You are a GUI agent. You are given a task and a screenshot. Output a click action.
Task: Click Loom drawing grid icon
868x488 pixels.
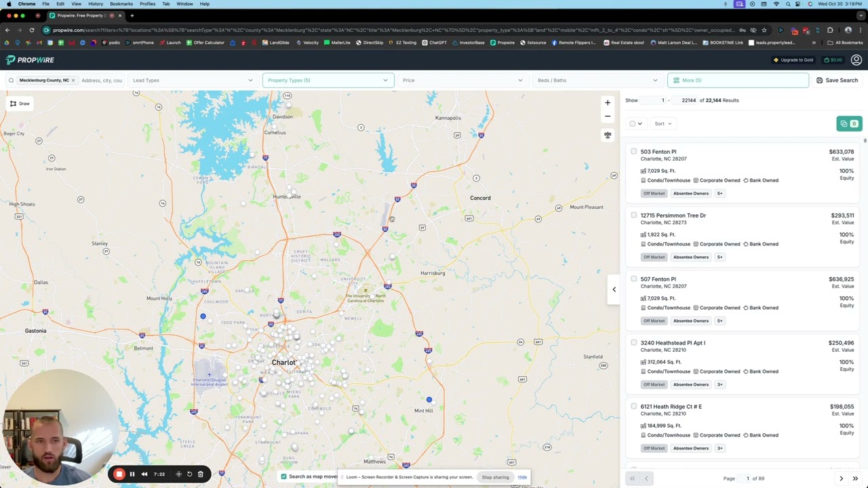click(179, 474)
